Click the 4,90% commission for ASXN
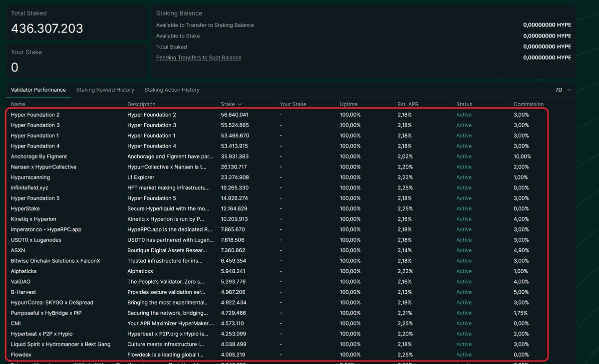The height and width of the screenshot is (364, 599). point(521,251)
